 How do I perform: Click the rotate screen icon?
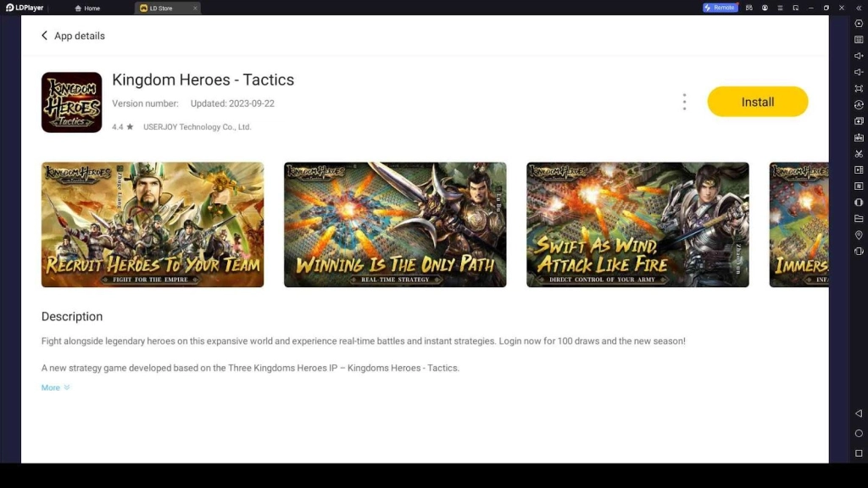pos(859,251)
